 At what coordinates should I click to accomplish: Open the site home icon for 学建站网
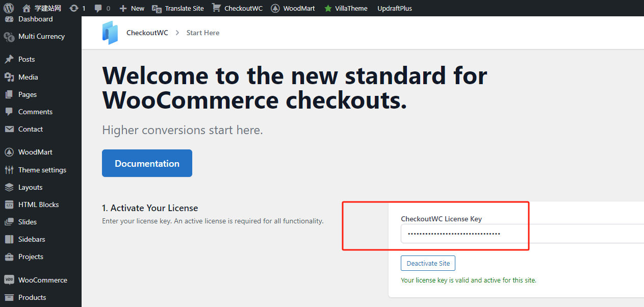point(27,8)
